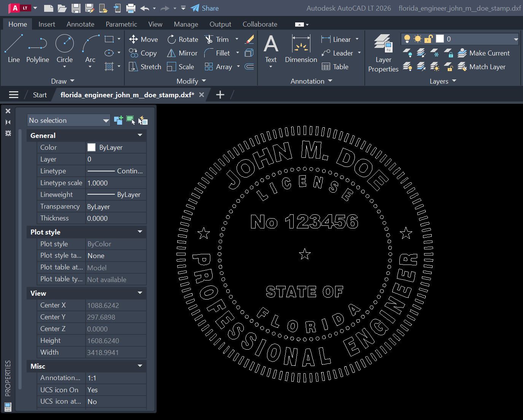
Task: Open the Parametric ribbon tab
Action: click(x=121, y=24)
